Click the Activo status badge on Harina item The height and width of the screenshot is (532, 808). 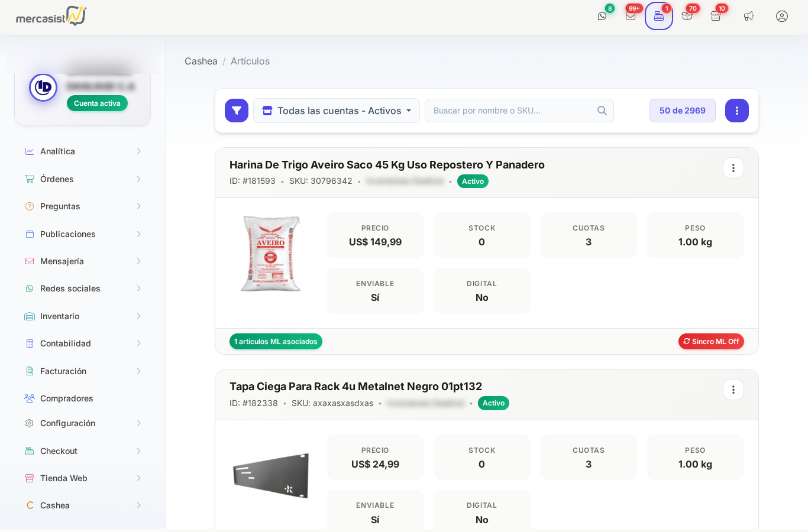pos(473,181)
